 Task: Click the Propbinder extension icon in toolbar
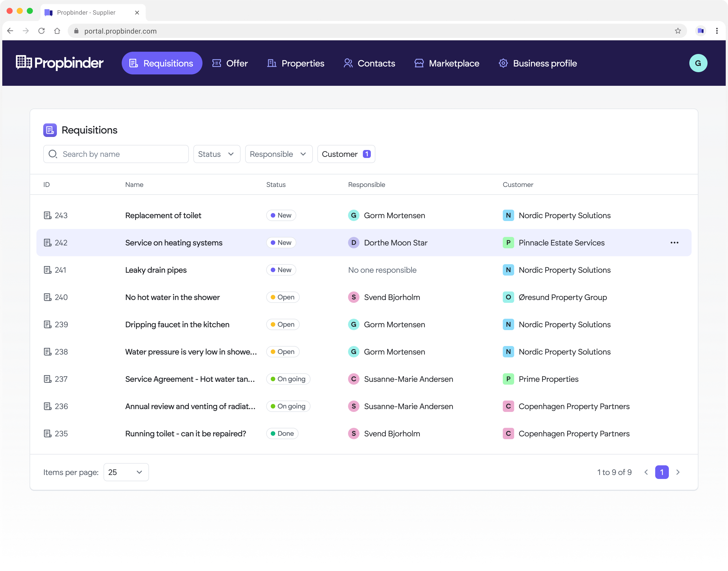(x=700, y=31)
